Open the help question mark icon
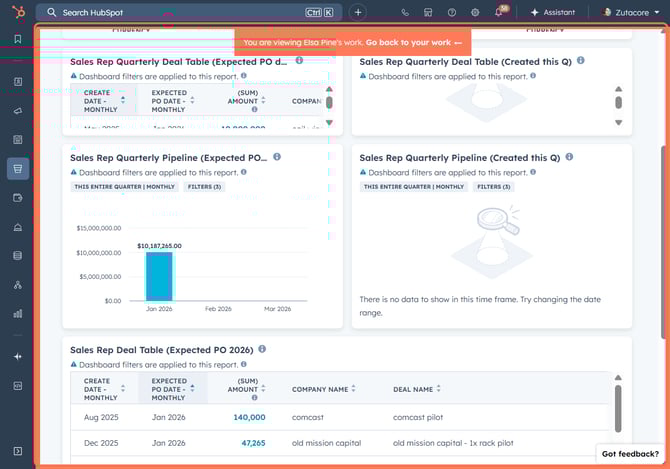The image size is (670, 469). [452, 13]
